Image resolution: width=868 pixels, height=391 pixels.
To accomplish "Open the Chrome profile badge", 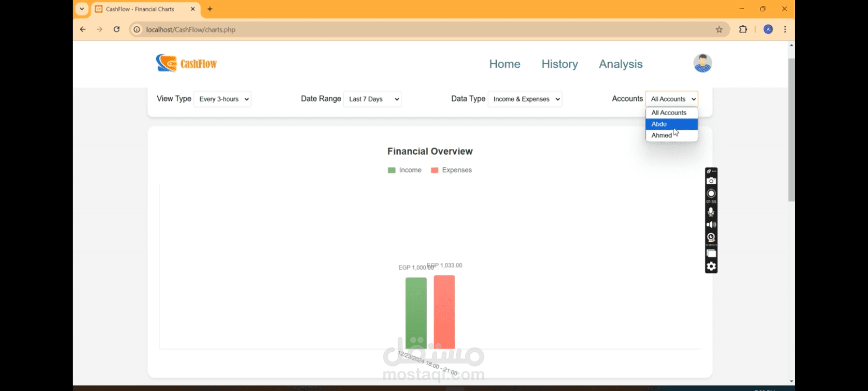I will 768,29.
